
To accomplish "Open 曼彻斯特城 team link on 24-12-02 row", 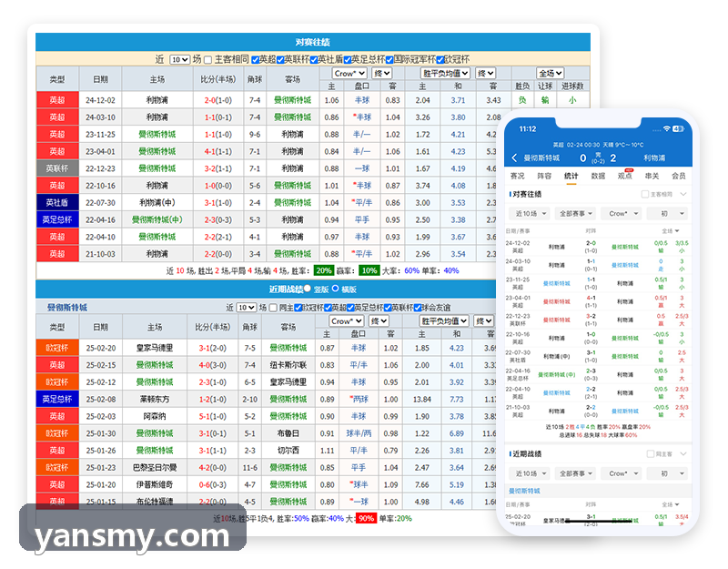I will tap(292, 100).
